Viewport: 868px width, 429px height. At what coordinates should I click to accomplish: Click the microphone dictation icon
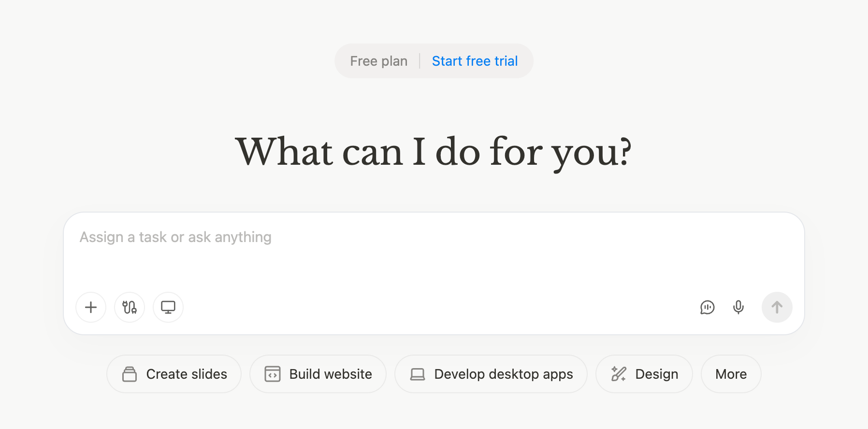click(x=738, y=307)
